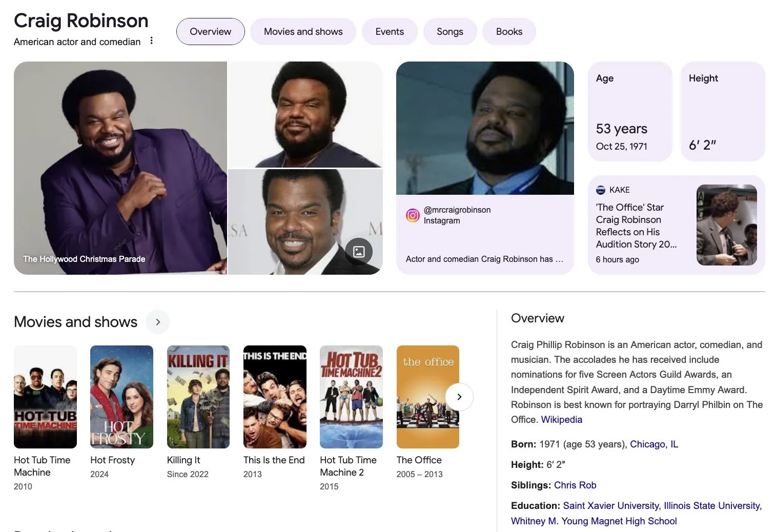Click the Height card showing 6′ 2″

tap(723, 111)
